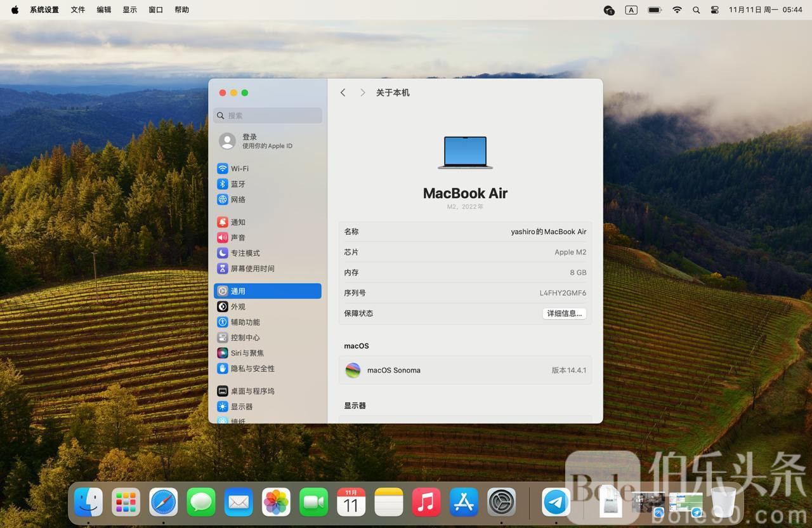Image resolution: width=812 pixels, height=528 pixels.
Task: Toggle Control Center in menu bar
Action: point(714,10)
